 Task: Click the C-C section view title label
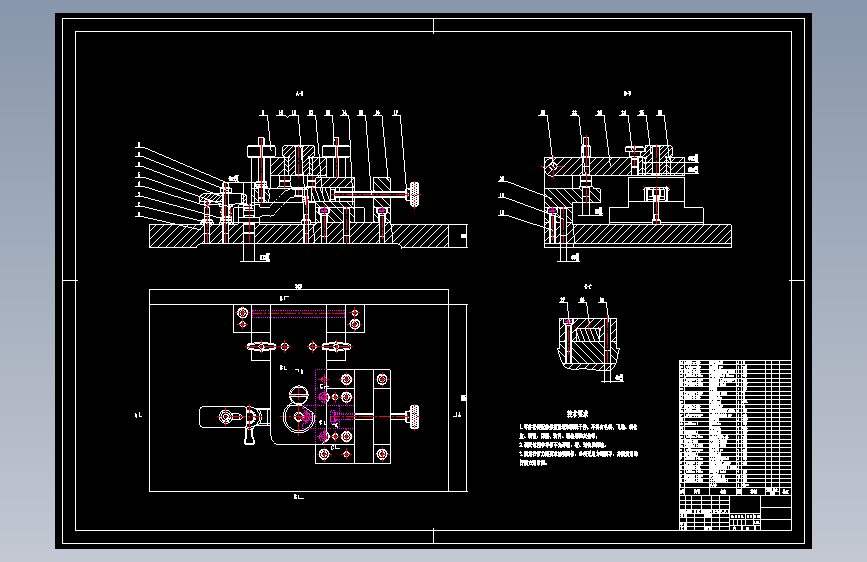click(x=587, y=287)
